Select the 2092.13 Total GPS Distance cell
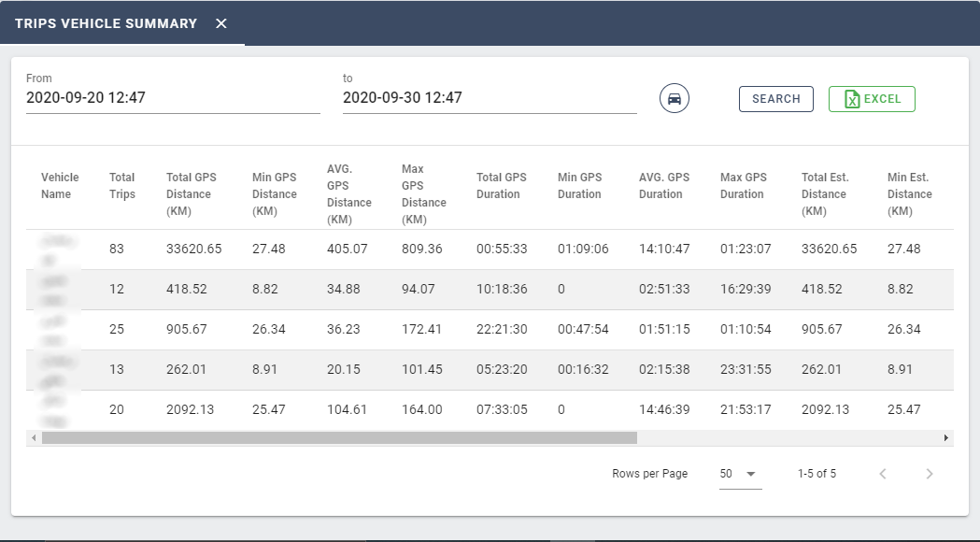This screenshot has height=542, width=980. (x=190, y=409)
